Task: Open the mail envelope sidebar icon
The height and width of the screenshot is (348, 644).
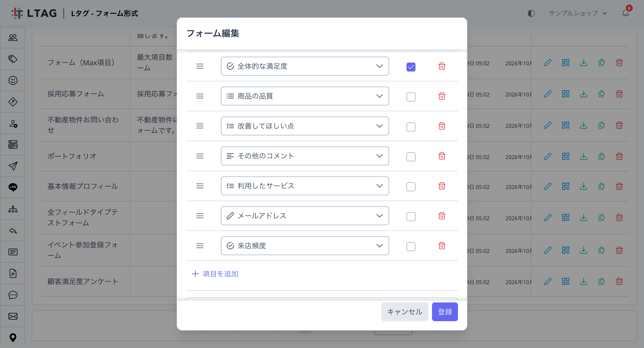Action: pyautogui.click(x=13, y=316)
